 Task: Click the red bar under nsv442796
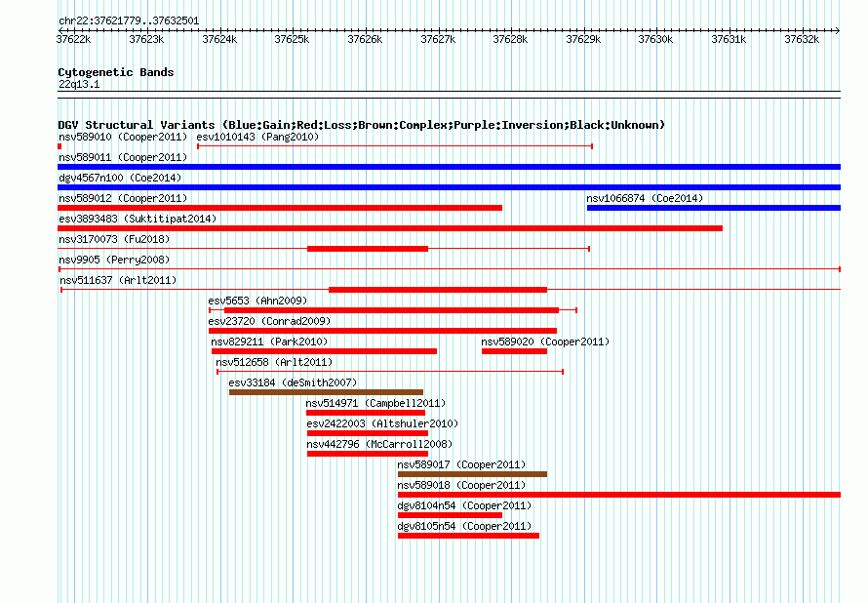click(368, 454)
